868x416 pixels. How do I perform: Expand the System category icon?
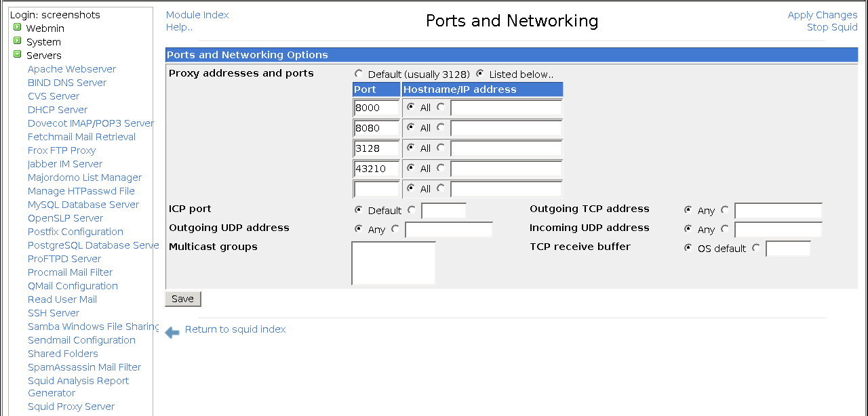[x=18, y=41]
